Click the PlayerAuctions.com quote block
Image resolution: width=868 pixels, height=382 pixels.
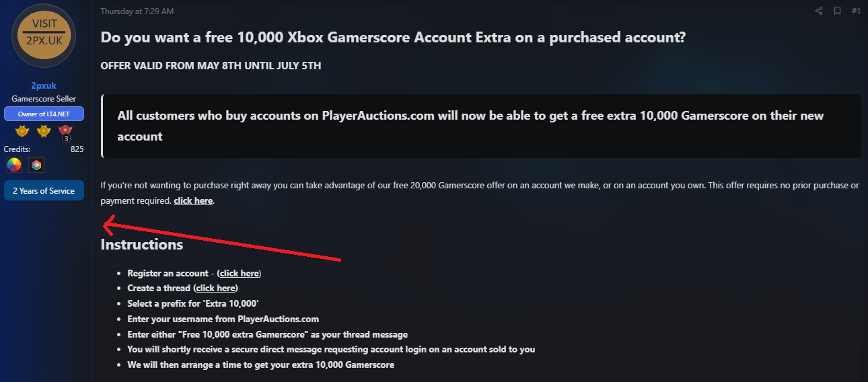coord(480,126)
